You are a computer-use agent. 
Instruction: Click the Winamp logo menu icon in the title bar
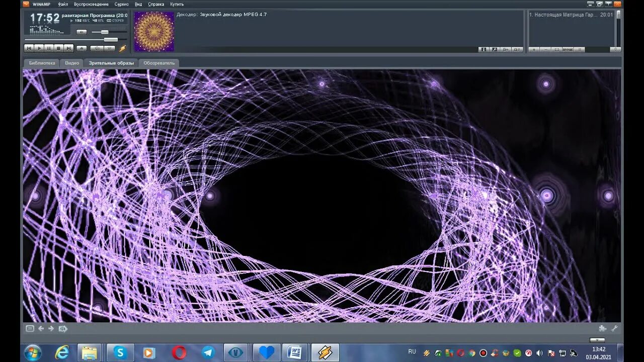26,4
